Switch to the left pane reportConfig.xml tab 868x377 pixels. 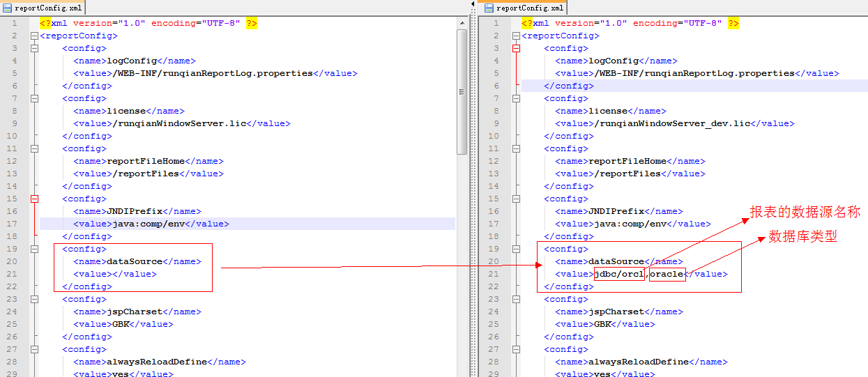pyautogui.click(x=43, y=8)
